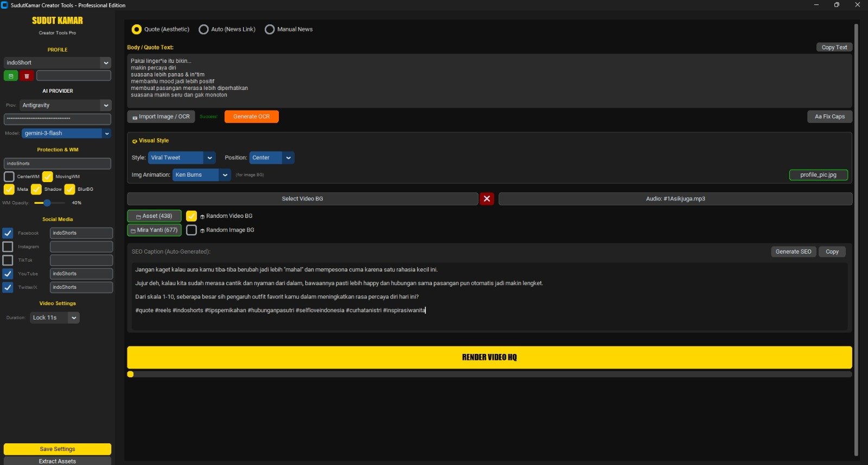Click the Extract Assets button
868x465 pixels.
pyautogui.click(x=58, y=461)
